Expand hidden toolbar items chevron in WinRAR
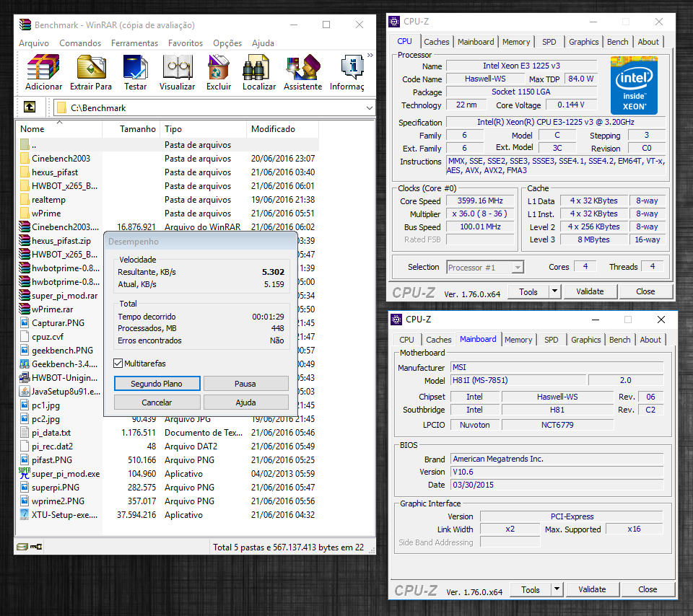The width and height of the screenshot is (693, 616). pos(370,56)
